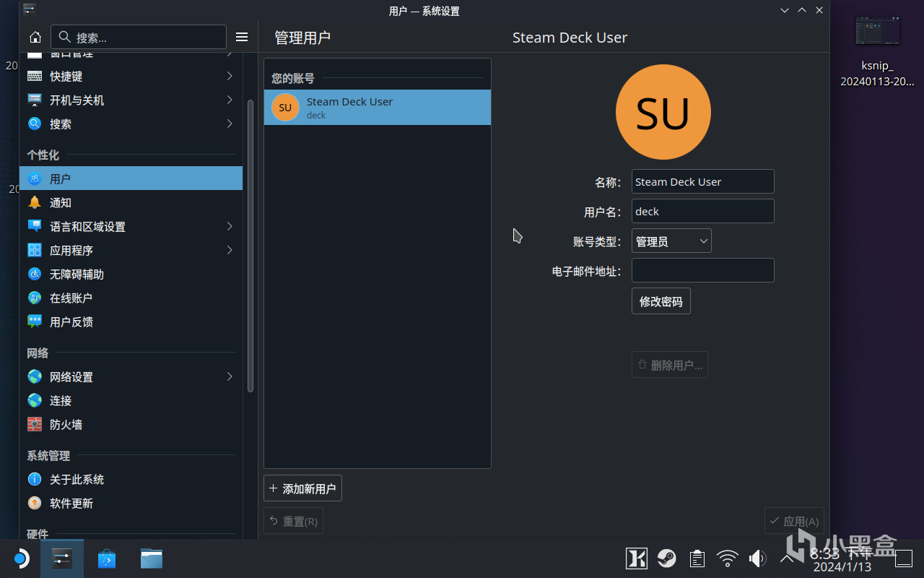Open 防火墙 settings category
Screen dimensions: 924x578
pyautogui.click(x=131, y=424)
